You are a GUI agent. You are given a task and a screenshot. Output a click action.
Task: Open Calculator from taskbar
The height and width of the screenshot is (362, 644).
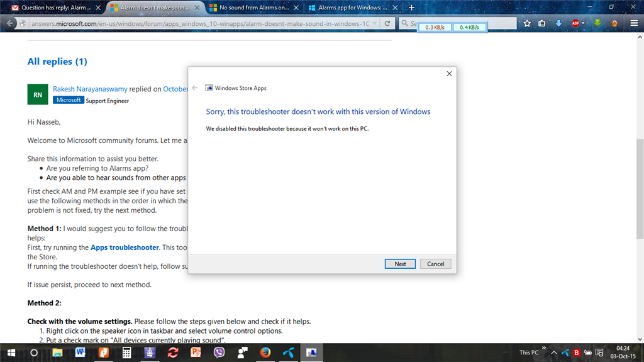tap(126, 353)
